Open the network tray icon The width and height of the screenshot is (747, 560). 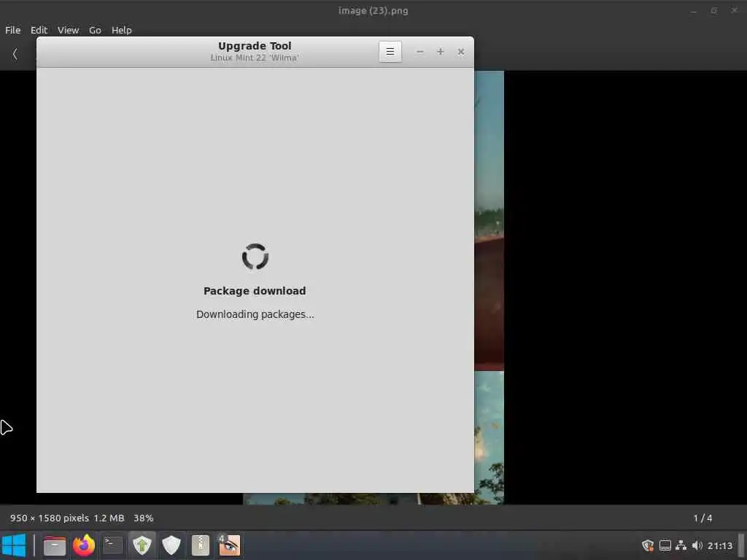click(x=681, y=545)
